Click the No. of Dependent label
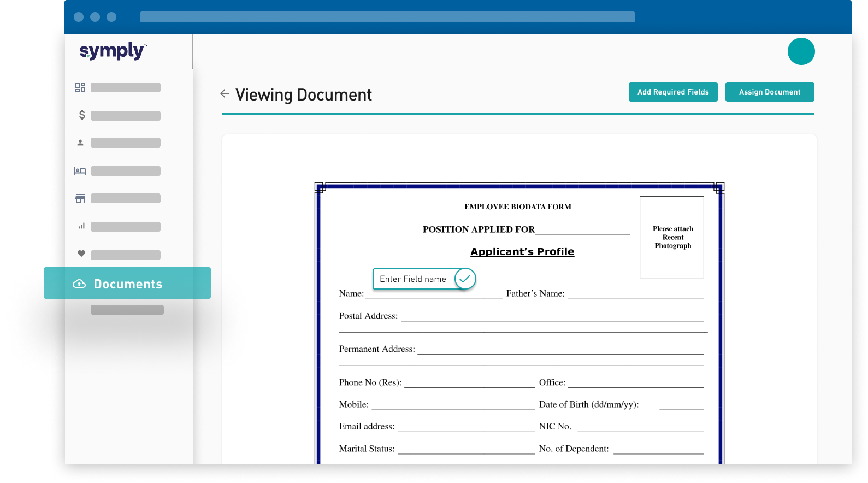Screen dimensions: 868x483 (574, 449)
